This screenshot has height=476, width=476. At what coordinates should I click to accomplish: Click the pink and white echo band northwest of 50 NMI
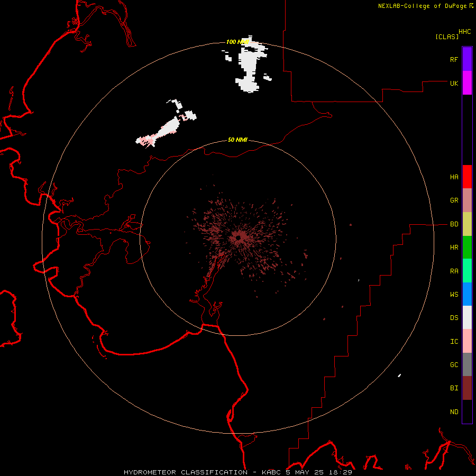point(167,125)
